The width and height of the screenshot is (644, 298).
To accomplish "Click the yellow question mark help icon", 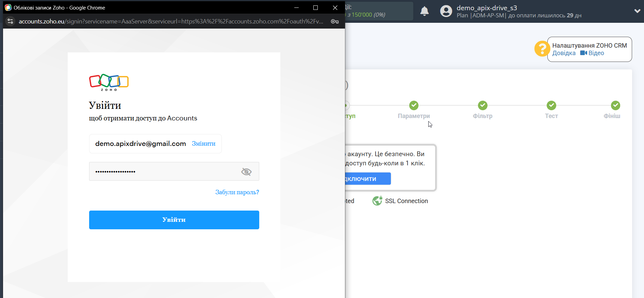I will click(x=542, y=49).
